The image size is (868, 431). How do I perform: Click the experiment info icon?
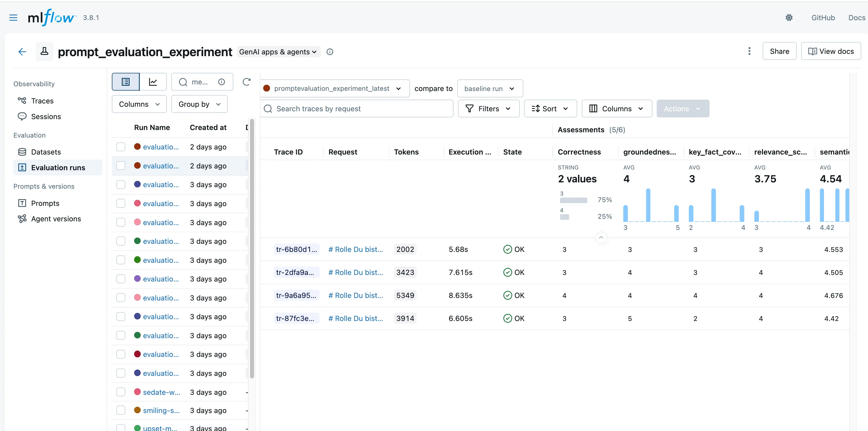(330, 52)
